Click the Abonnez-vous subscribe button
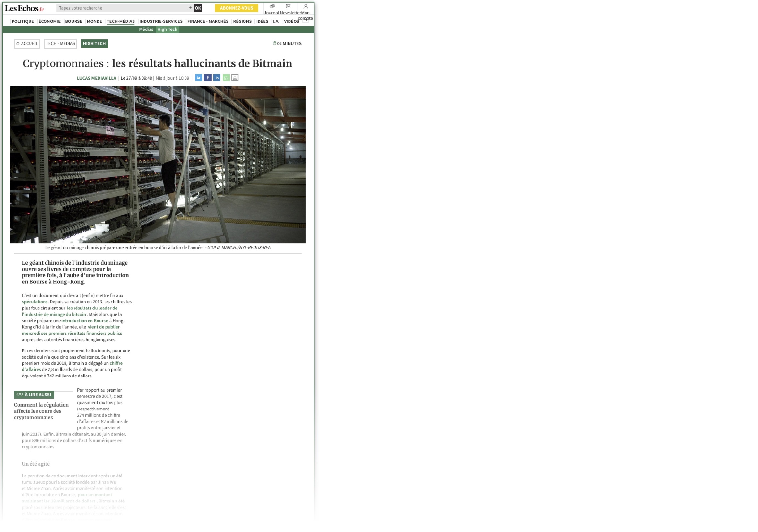 (237, 8)
